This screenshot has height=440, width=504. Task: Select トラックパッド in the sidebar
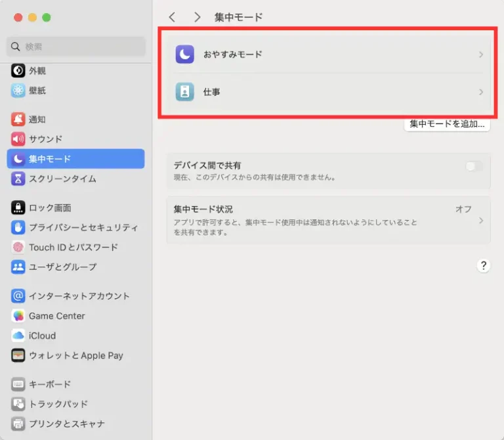click(x=76, y=404)
